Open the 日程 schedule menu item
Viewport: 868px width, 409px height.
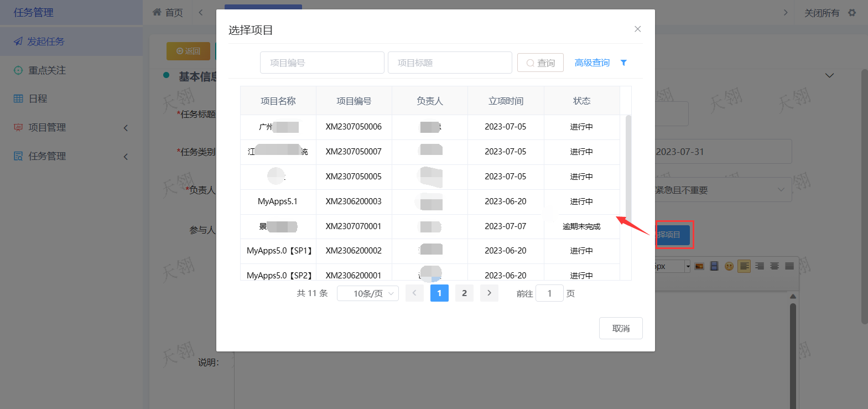[38, 99]
